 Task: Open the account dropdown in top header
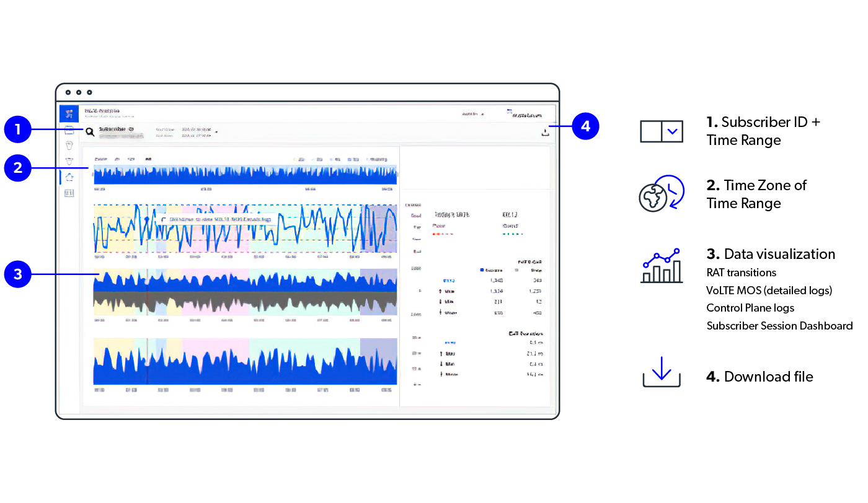[472, 114]
